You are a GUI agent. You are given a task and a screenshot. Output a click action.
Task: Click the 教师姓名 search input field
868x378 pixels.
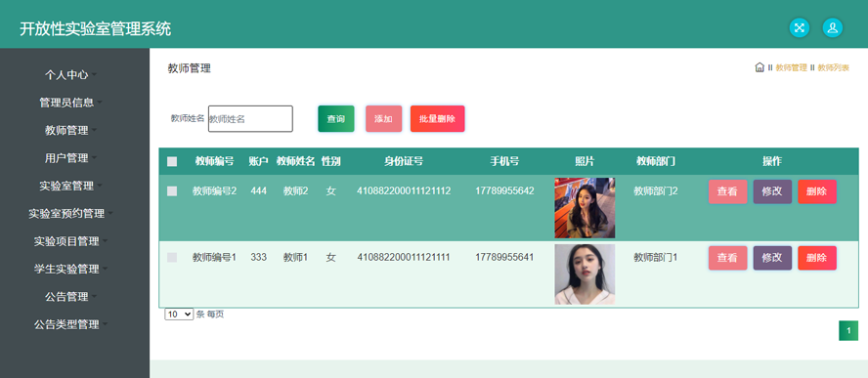pos(250,119)
